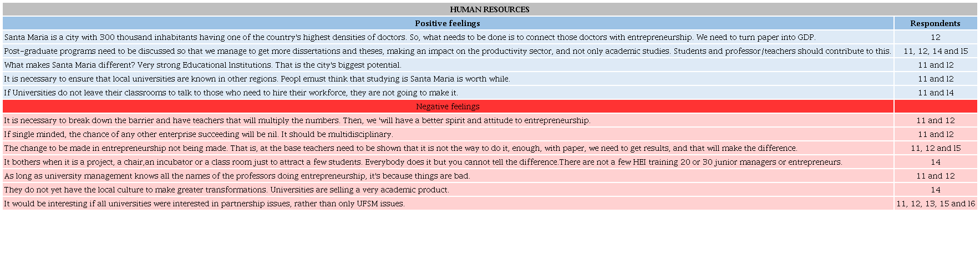Click the 'If single minded' statement row
Image resolution: width=980 pixels, height=269 pixels.
pyautogui.click(x=198, y=134)
